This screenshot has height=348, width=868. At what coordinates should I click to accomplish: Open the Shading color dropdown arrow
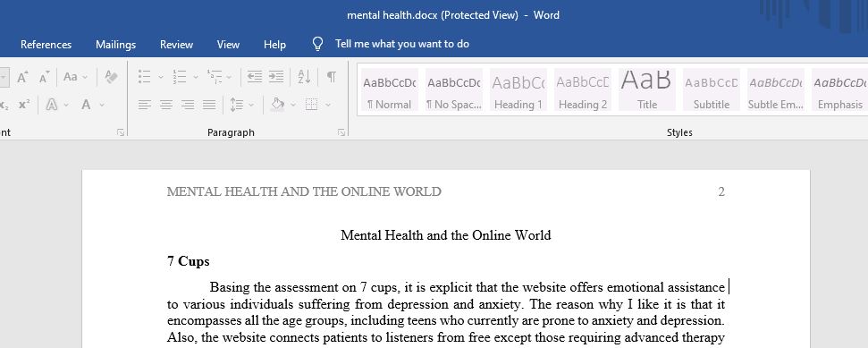[293, 105]
